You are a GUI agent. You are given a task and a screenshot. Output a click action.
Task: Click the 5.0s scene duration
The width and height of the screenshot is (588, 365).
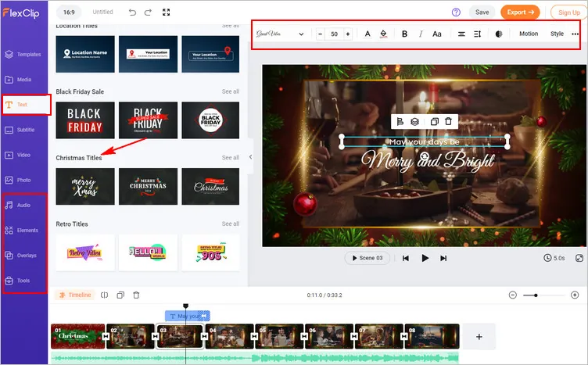tap(554, 258)
